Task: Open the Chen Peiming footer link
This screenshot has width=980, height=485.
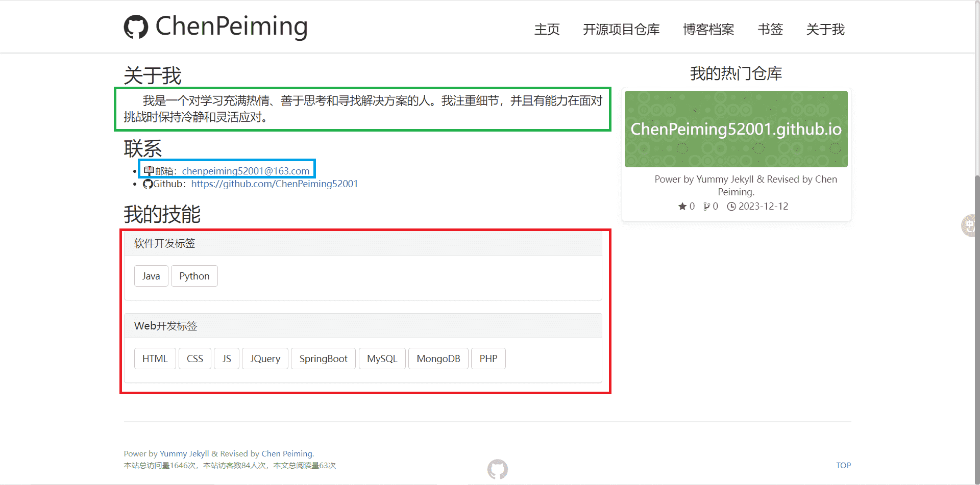Action: (x=287, y=454)
